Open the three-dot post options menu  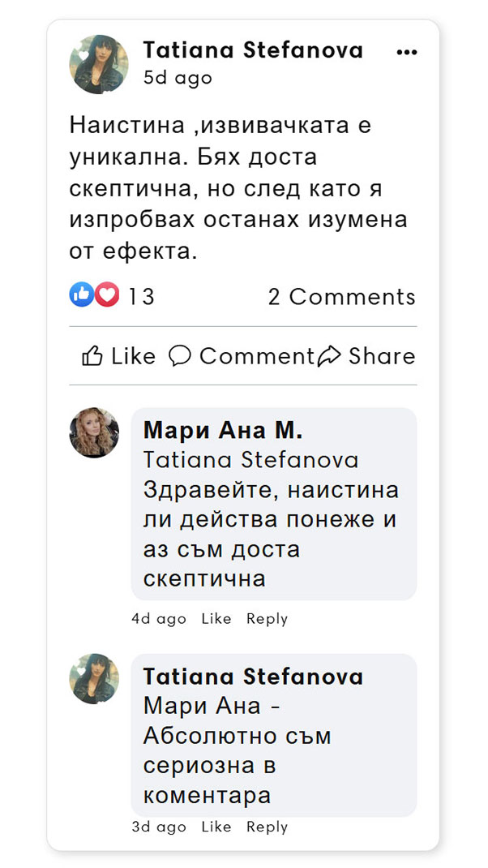click(x=408, y=51)
